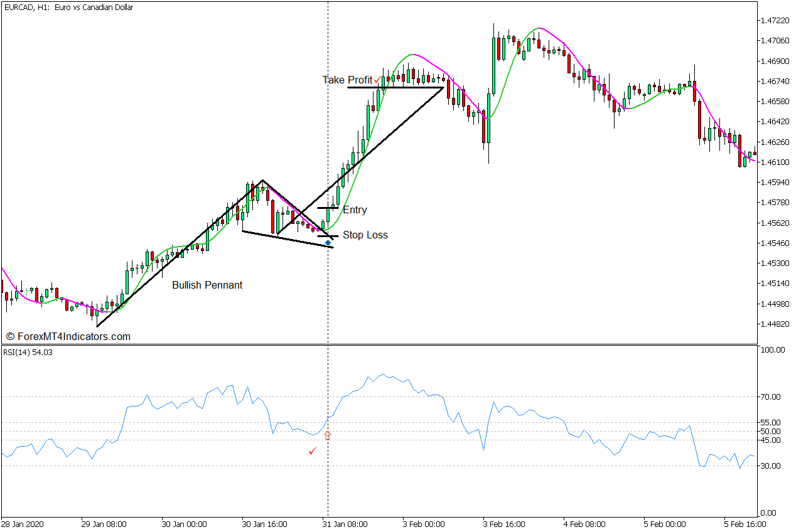The width and height of the screenshot is (801, 532).
Task: Click the orange up arrow on the RSI panel
Action: click(327, 436)
